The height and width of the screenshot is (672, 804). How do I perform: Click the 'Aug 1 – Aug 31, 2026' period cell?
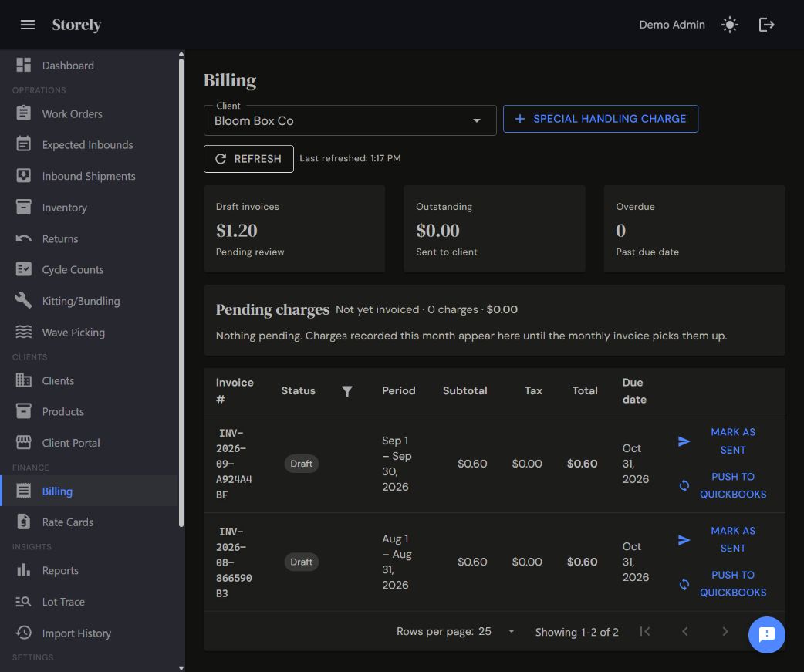pos(397,562)
